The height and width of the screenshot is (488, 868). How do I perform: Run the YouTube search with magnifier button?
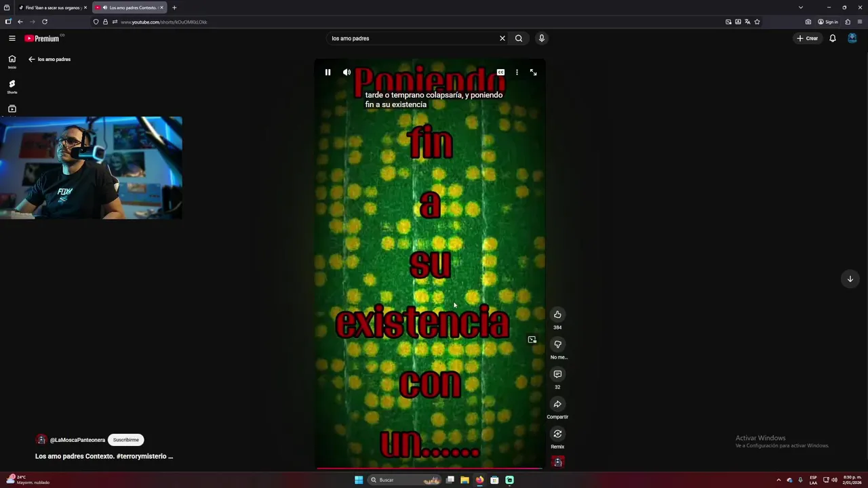519,39
